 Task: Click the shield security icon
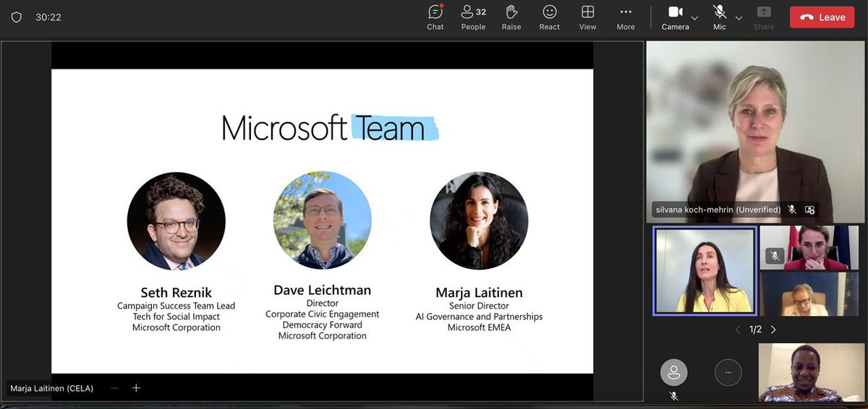tap(16, 17)
